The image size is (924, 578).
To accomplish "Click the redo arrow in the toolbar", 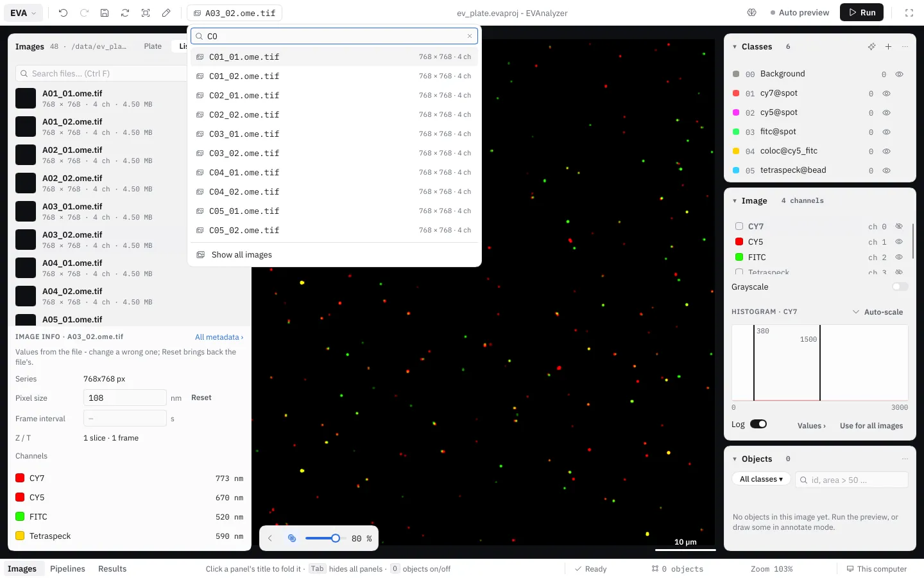I will coord(84,13).
